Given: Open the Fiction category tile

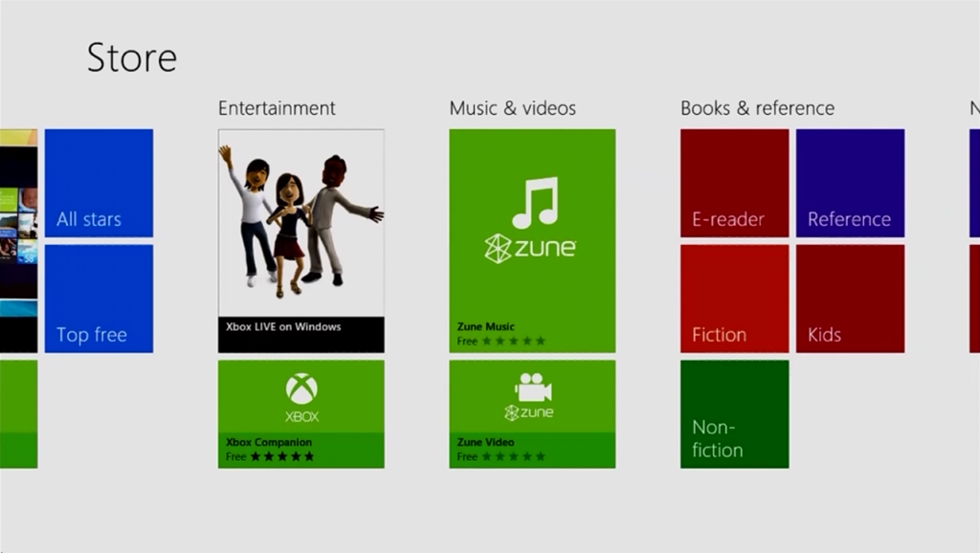Looking at the screenshot, I should 734,299.
